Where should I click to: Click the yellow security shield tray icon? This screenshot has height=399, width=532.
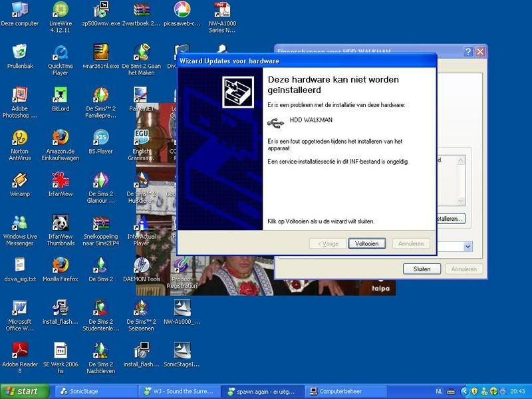(474, 392)
